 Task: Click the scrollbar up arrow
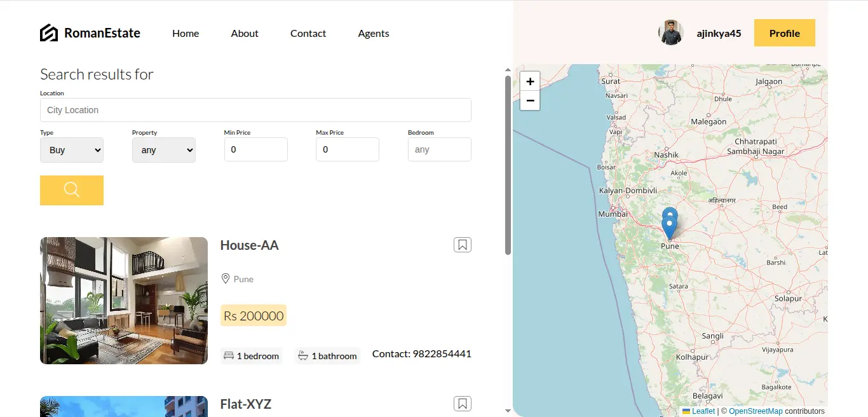[508, 70]
